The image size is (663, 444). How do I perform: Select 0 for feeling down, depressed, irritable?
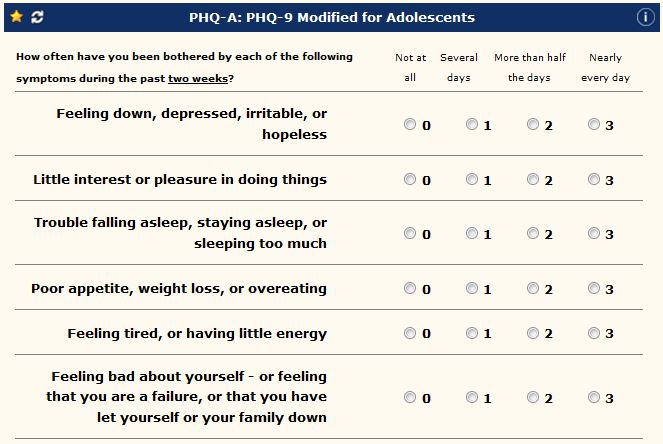point(410,125)
